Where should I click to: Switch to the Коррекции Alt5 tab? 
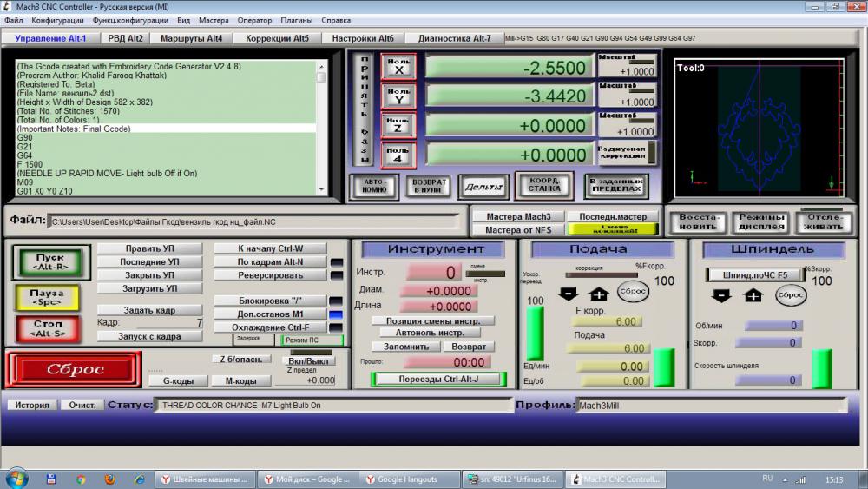278,38
